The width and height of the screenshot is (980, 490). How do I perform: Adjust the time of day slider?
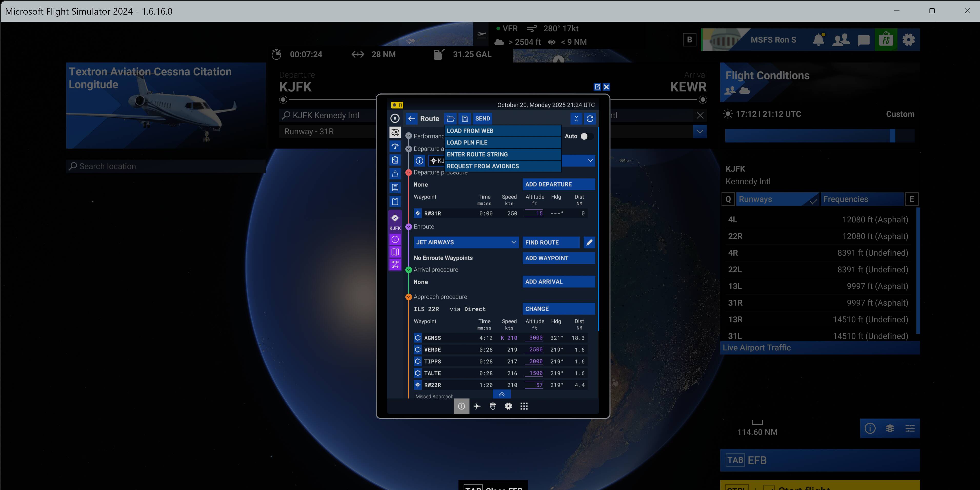tap(892, 136)
